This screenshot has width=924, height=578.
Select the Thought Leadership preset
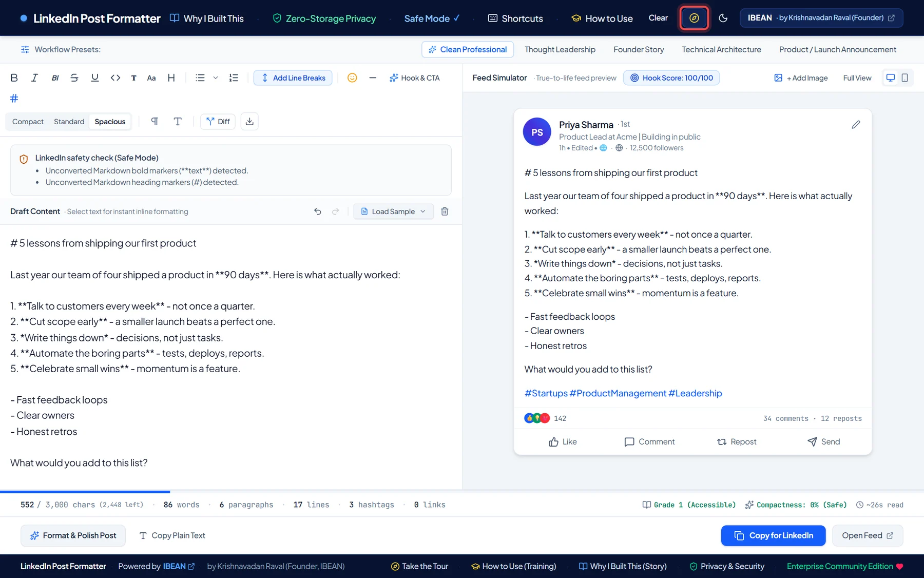click(560, 50)
